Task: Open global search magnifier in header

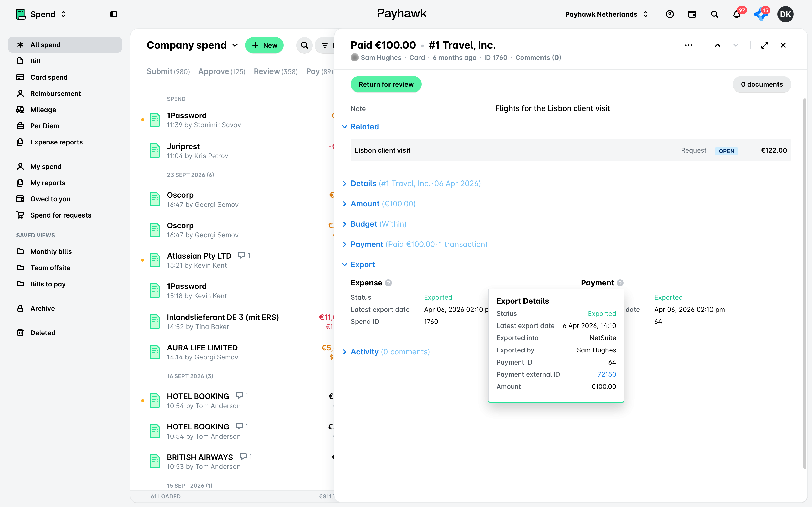Action: 714,14
